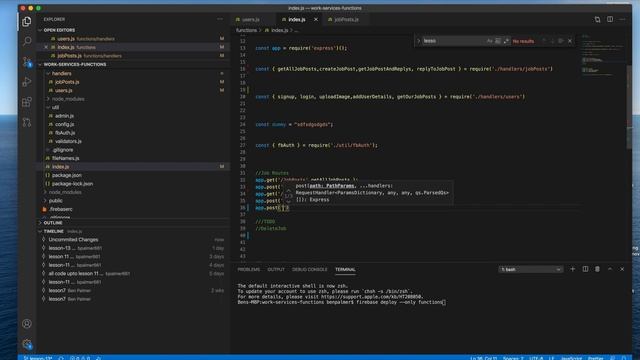Open the .firebaserc file
640x360 pixels.
point(61,209)
